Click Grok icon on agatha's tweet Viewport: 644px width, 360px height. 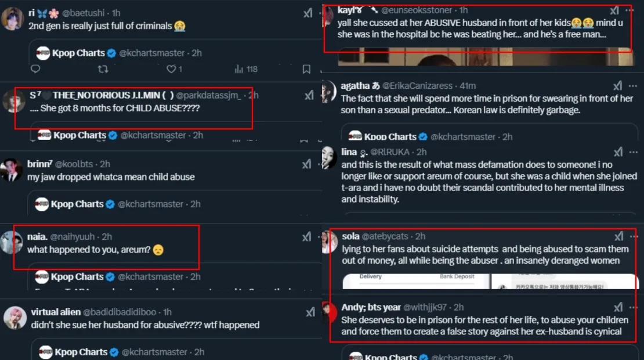pos(617,85)
